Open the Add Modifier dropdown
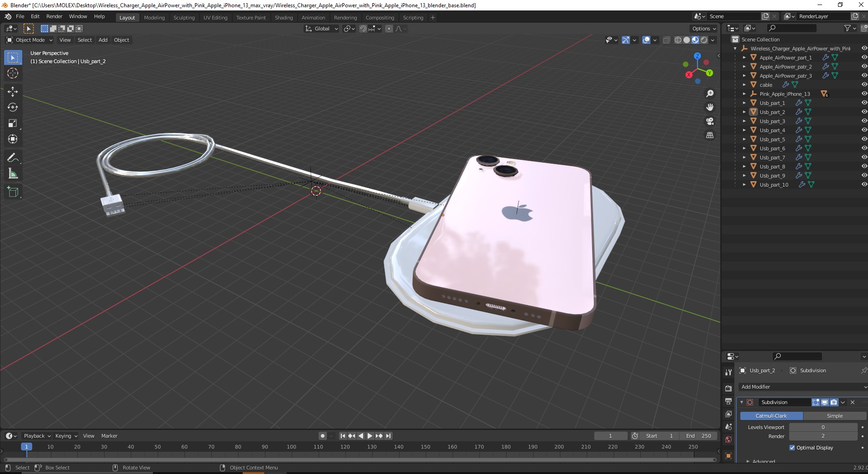 [803, 387]
